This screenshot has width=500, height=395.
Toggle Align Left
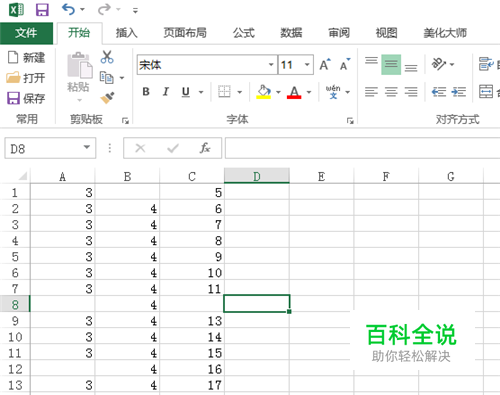[x=371, y=92]
